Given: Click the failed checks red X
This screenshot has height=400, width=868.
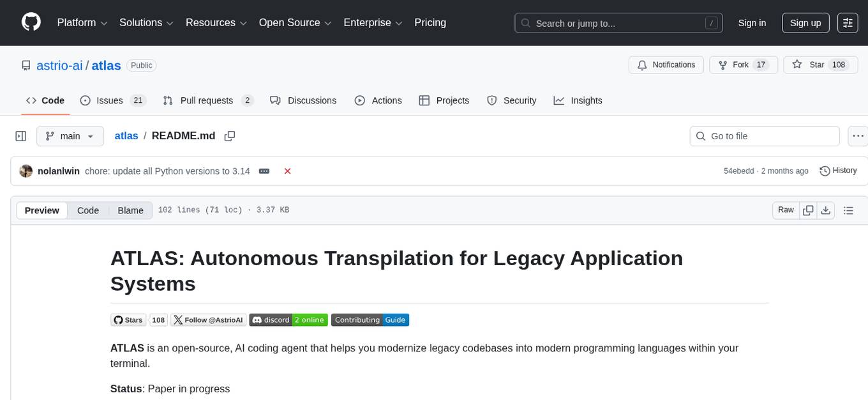Looking at the screenshot, I should (287, 171).
